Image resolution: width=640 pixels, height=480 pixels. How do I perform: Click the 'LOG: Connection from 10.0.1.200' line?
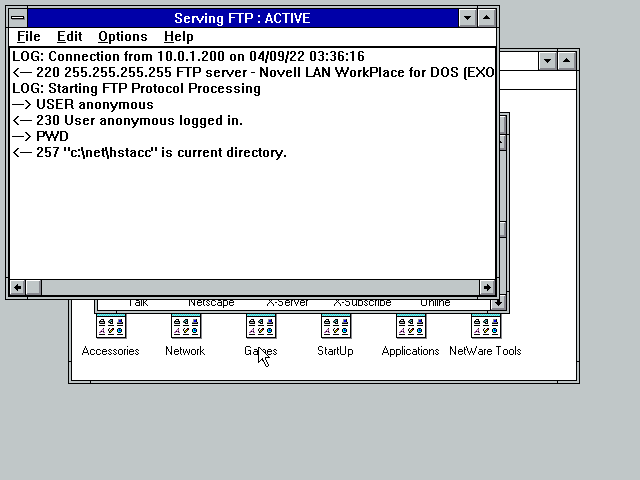click(188, 56)
